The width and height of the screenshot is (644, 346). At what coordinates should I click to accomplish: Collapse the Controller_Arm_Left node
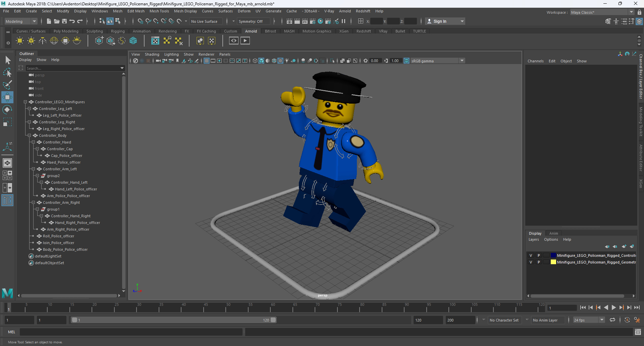(x=33, y=169)
